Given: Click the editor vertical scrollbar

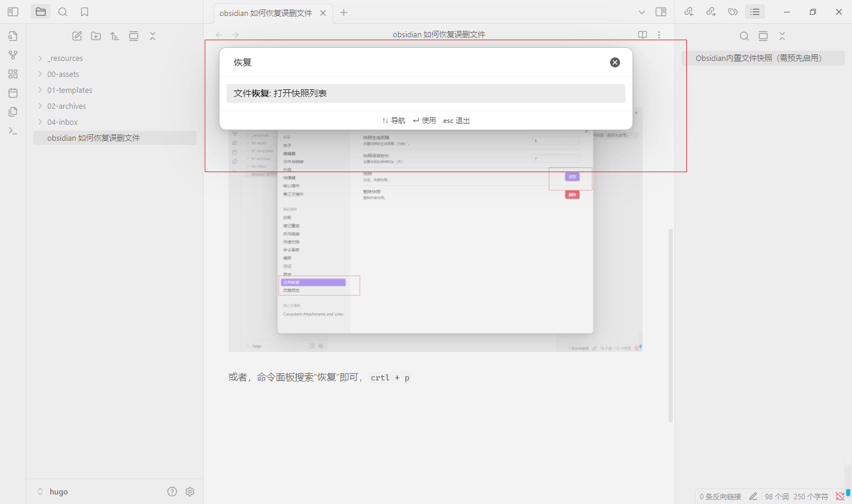Looking at the screenshot, I should tap(670, 325).
